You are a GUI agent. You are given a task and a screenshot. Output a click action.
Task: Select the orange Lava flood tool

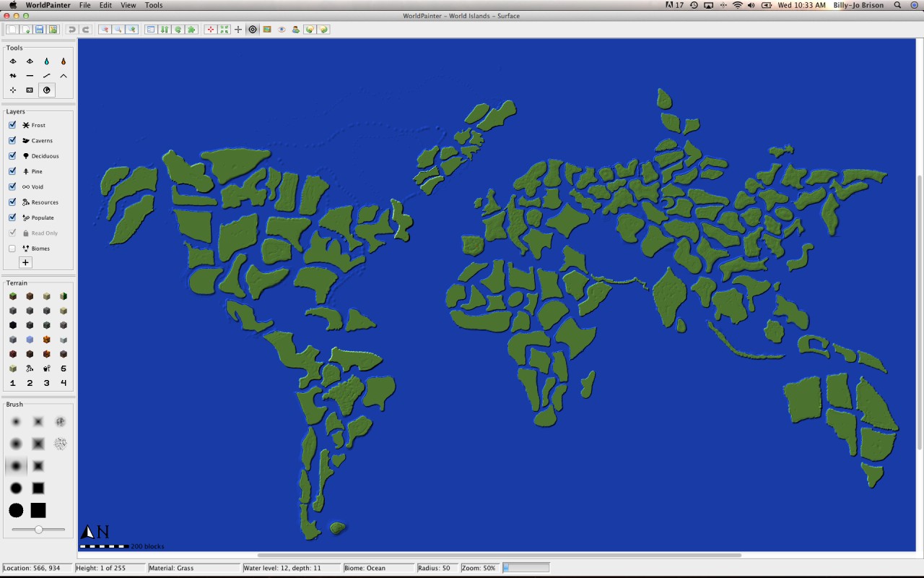point(64,61)
